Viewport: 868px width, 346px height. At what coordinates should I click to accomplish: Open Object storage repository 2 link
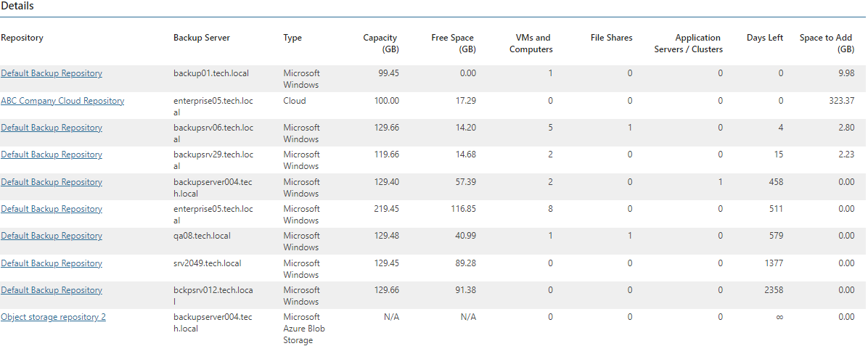coord(53,317)
